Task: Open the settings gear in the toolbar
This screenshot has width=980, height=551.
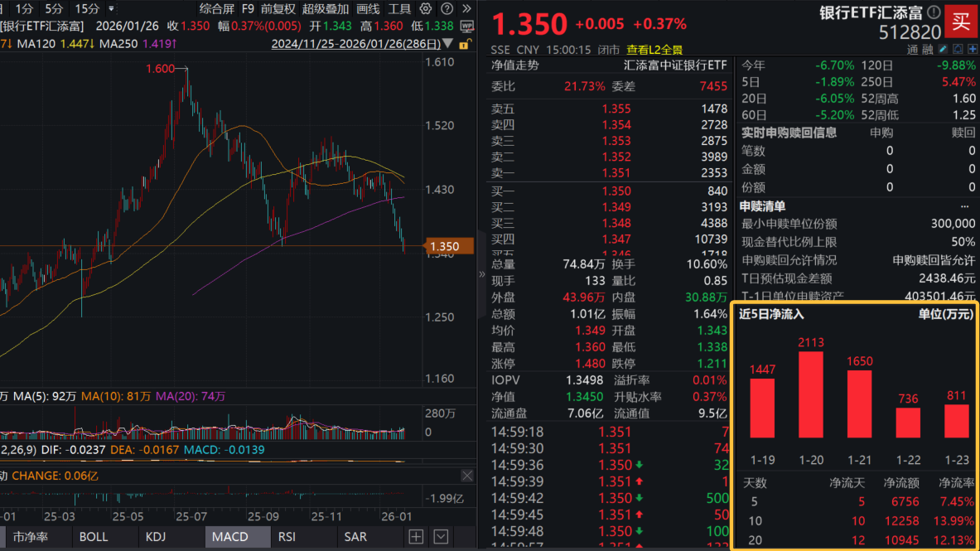Action: (426, 8)
